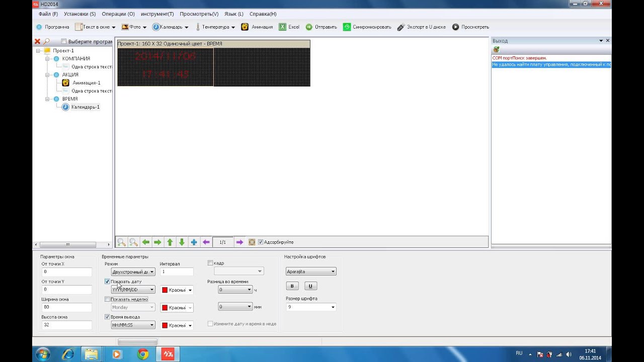Open the Справка(H) menu
This screenshot has width=644, height=362.
263,14
